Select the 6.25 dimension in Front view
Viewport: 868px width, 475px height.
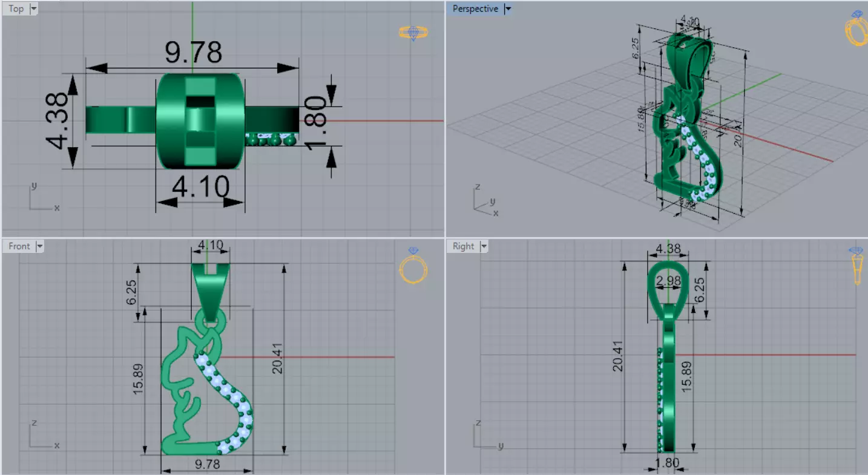(131, 293)
